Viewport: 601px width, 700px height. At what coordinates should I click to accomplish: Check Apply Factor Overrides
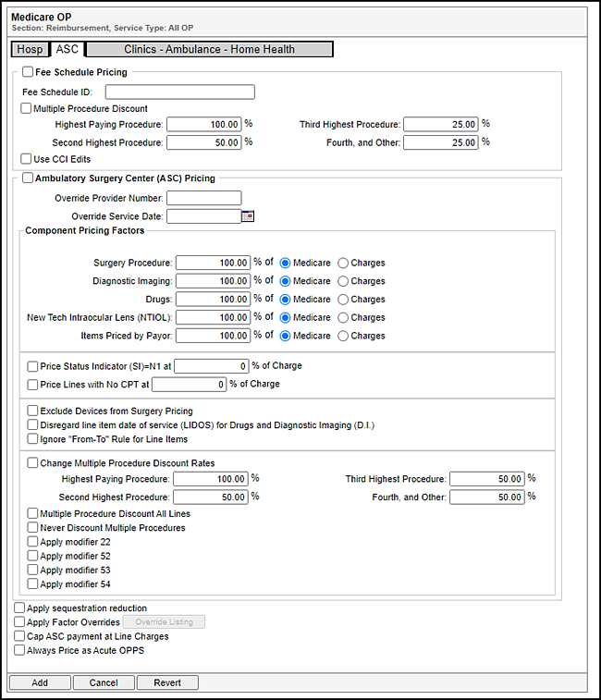tap(19, 622)
